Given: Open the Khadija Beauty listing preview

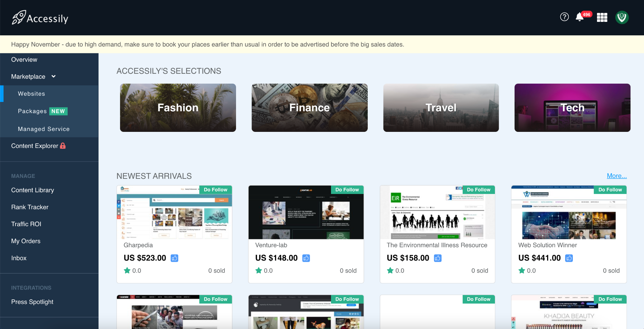Looking at the screenshot, I should coord(569,312).
